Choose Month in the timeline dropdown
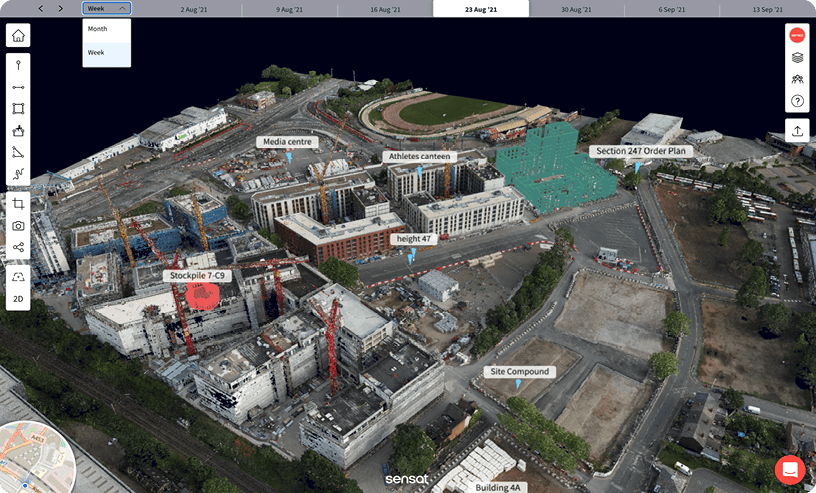This screenshot has width=816, height=493. (107, 29)
